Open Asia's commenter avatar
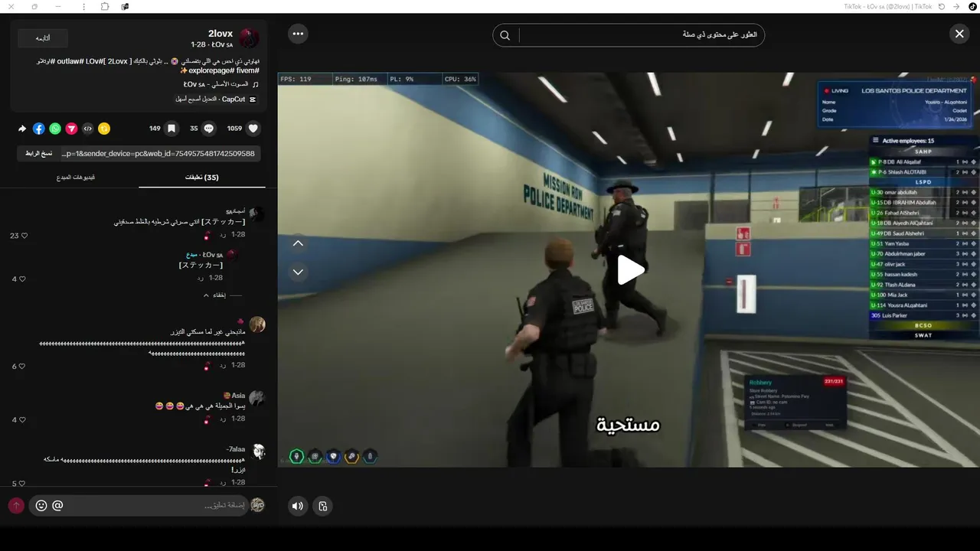980x551 pixels. pos(257,399)
